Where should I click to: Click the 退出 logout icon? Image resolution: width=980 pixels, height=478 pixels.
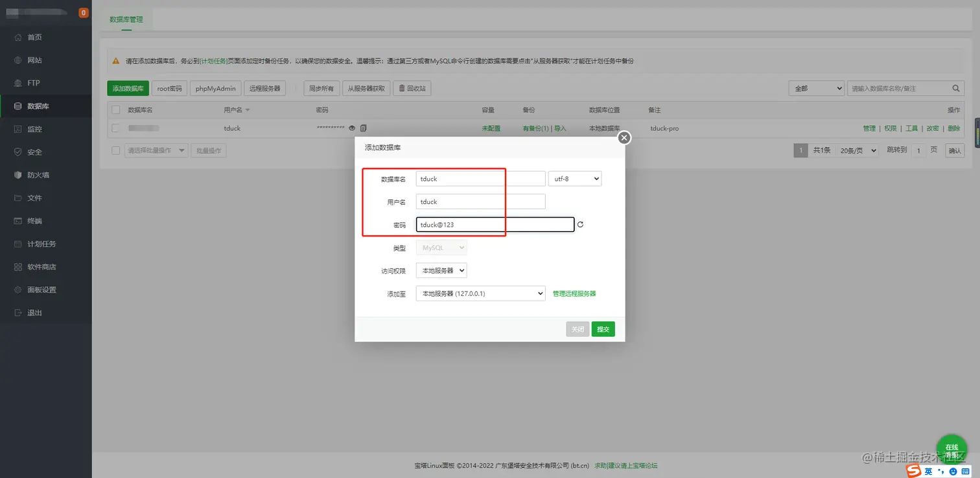tap(18, 313)
